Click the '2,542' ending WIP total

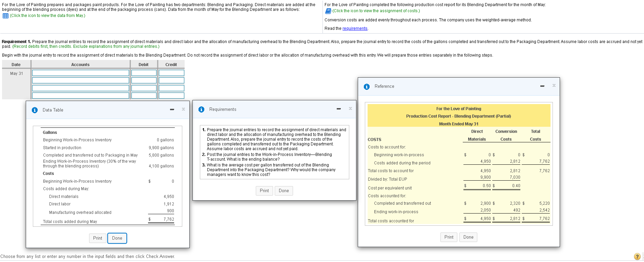pyautogui.click(x=544, y=210)
